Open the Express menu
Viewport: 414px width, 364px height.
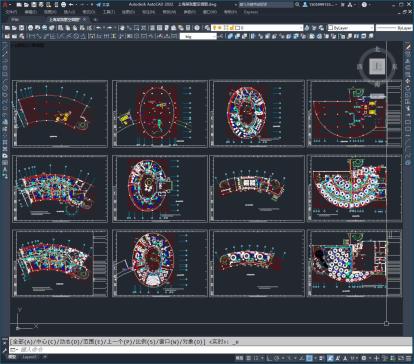pos(251,12)
